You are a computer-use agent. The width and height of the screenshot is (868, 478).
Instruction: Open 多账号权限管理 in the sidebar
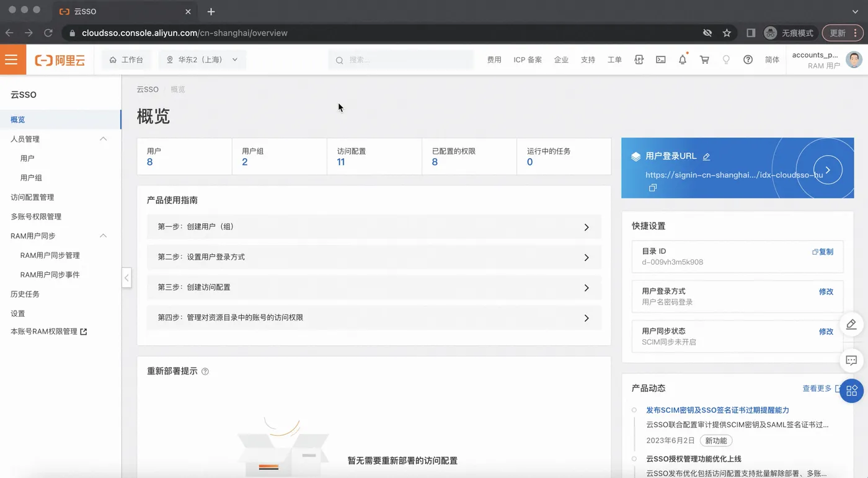point(36,216)
